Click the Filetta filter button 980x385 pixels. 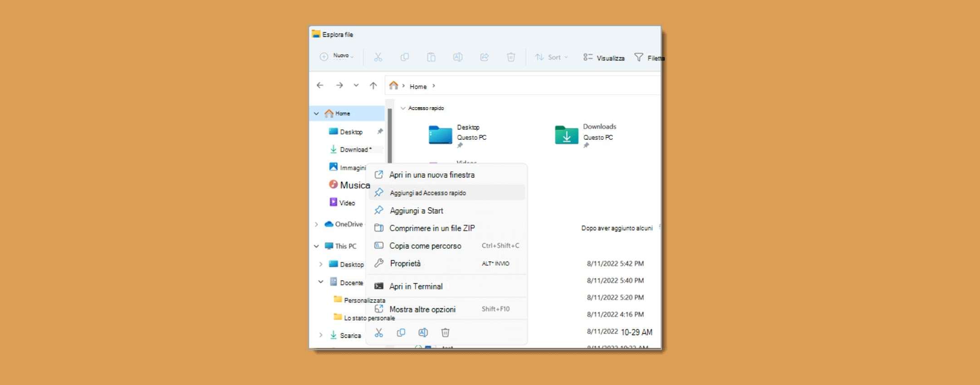point(649,58)
